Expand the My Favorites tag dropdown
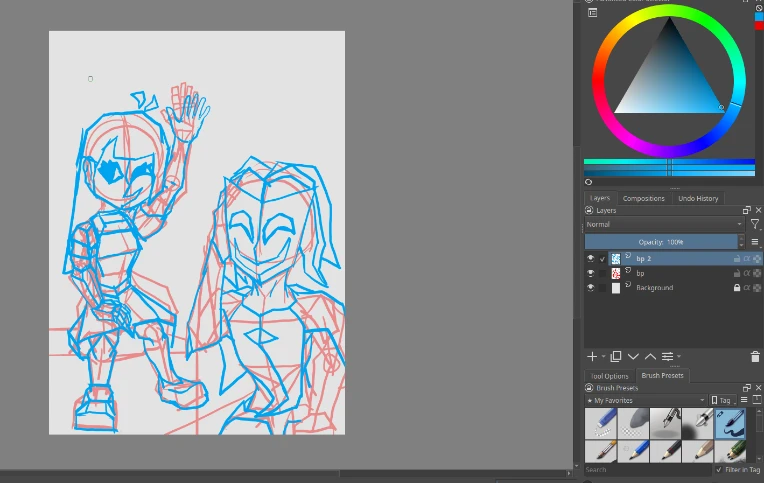 (646, 401)
